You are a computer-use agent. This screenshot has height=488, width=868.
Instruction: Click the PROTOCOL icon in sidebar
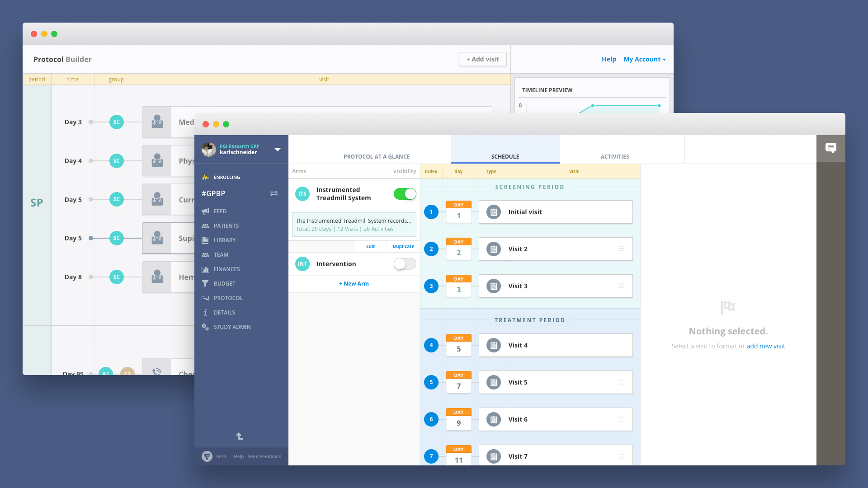pos(205,298)
